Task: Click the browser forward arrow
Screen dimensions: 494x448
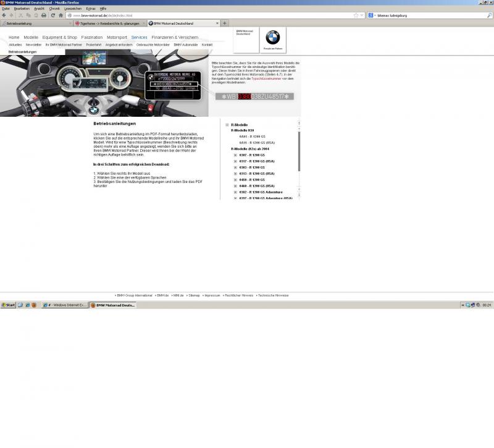Action: point(12,15)
